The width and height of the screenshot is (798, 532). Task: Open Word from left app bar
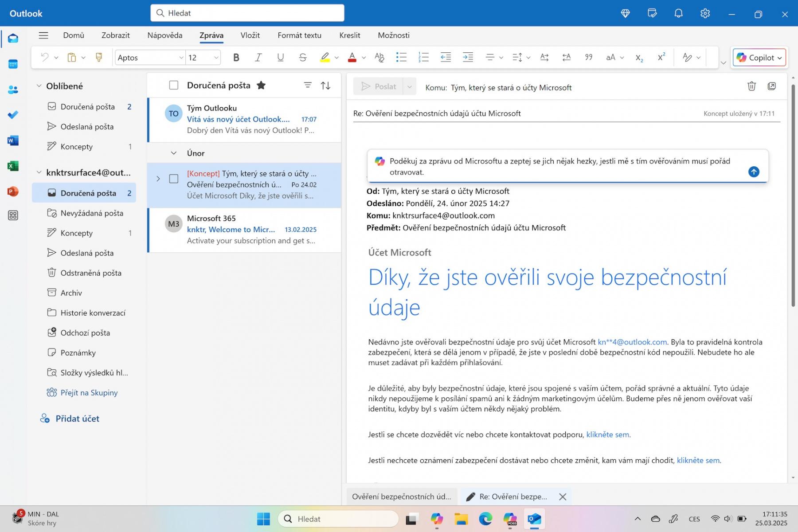coord(13,141)
